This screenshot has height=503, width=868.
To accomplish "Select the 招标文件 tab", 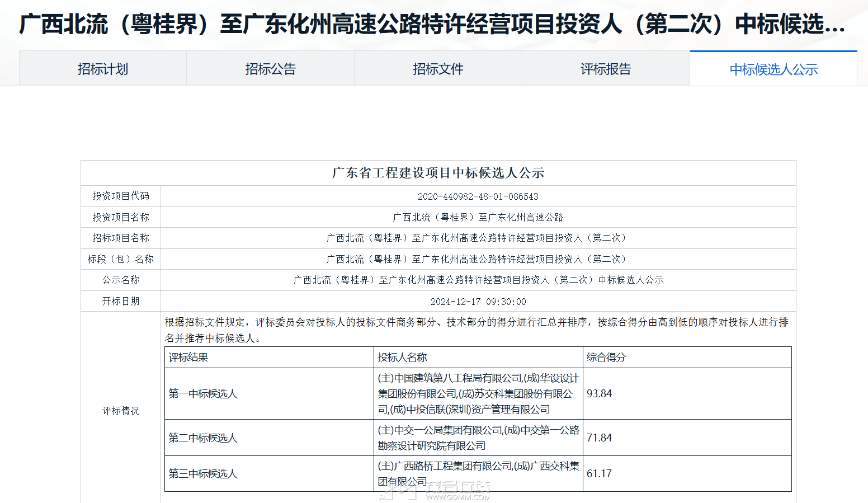I will [438, 69].
